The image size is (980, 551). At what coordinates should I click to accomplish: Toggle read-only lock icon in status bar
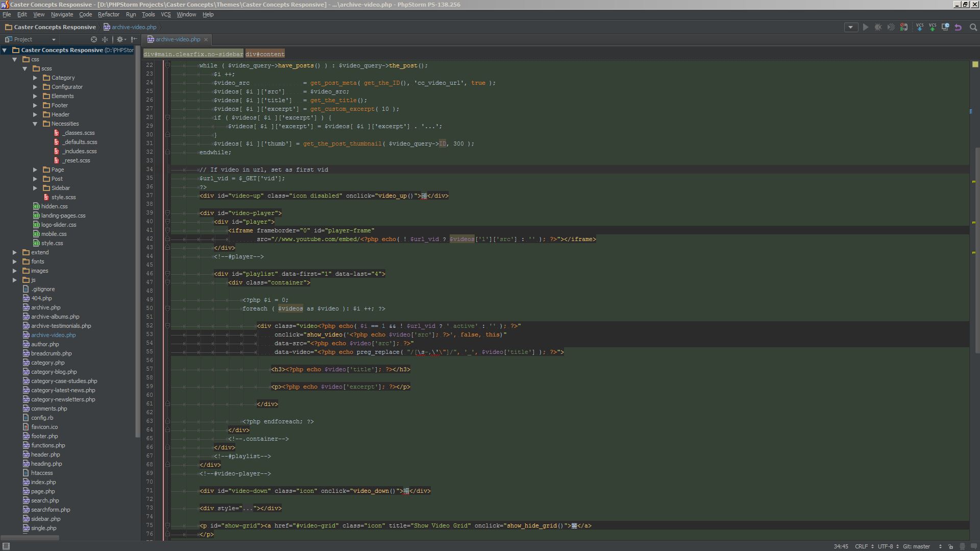[x=950, y=546]
